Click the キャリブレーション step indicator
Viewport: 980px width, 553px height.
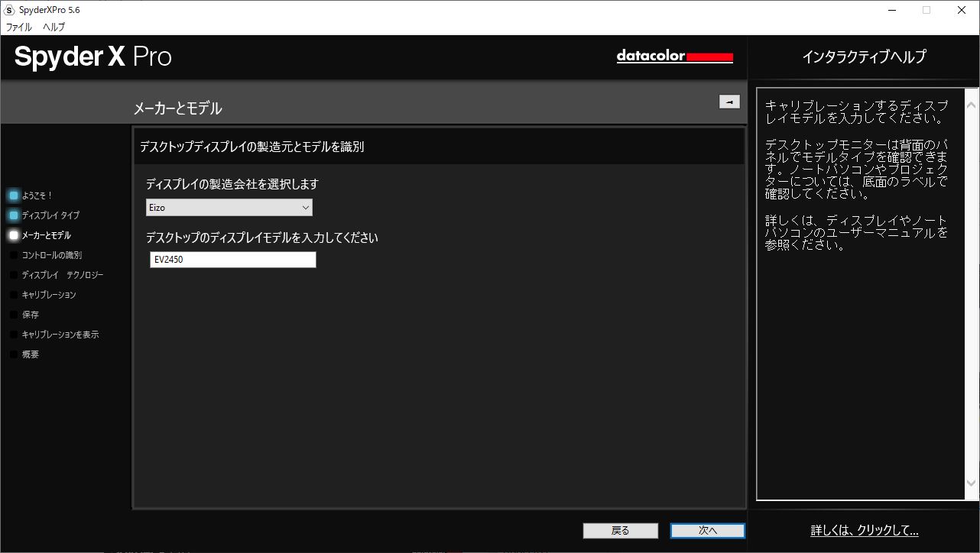pos(14,295)
